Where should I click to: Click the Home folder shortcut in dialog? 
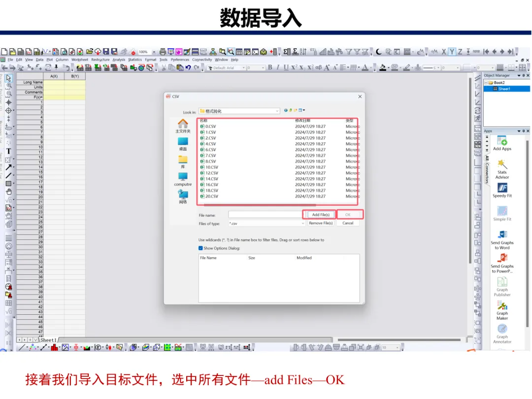click(x=183, y=126)
